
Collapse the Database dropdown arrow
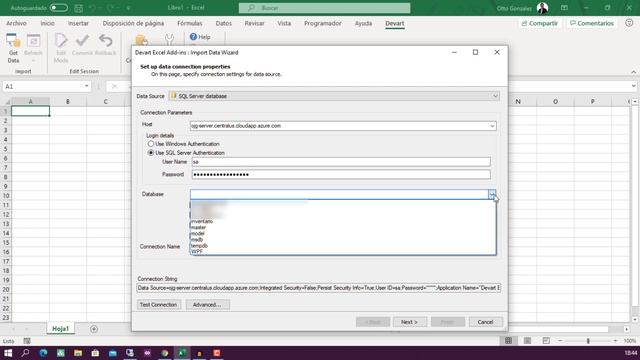click(x=492, y=194)
